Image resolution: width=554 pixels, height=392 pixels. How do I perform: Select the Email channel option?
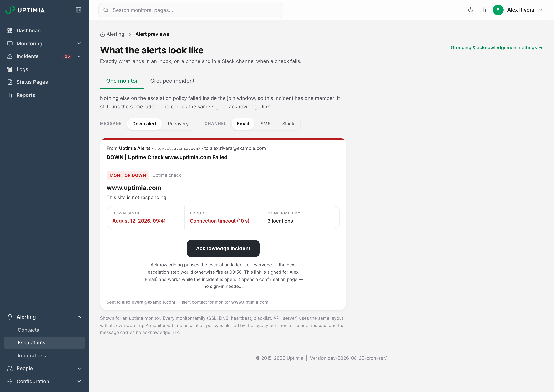243,124
